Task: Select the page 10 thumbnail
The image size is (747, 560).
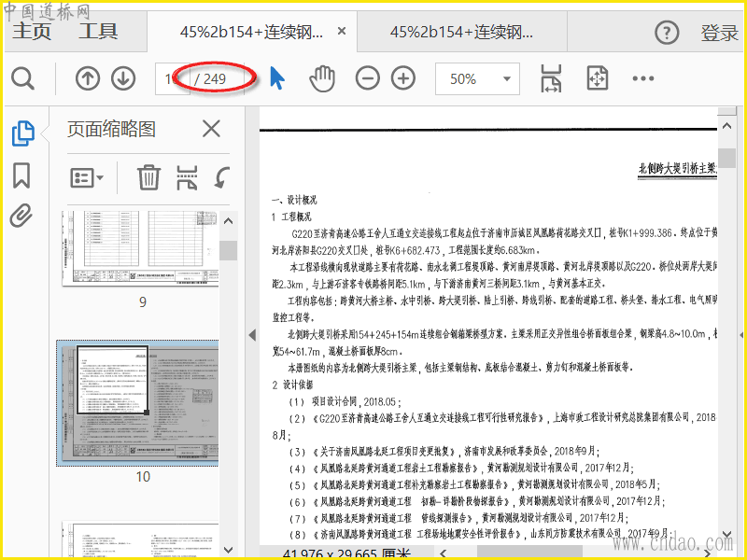Action: pos(137,403)
